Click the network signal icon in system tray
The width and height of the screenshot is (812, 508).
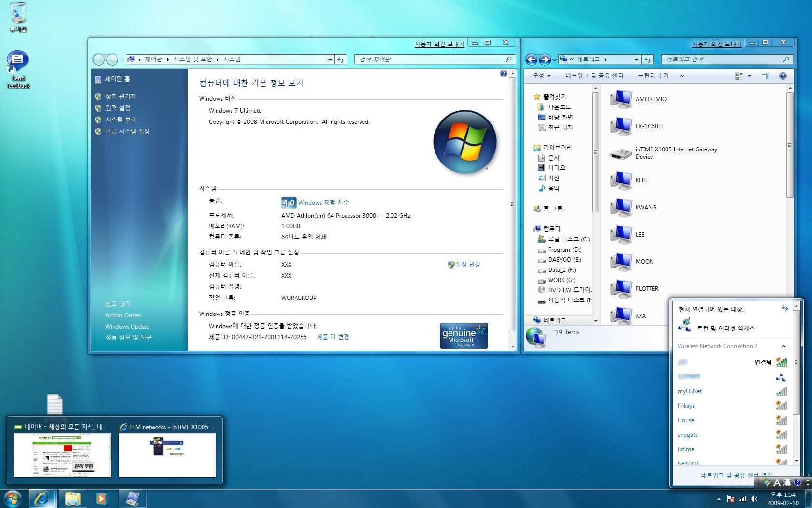point(742,499)
